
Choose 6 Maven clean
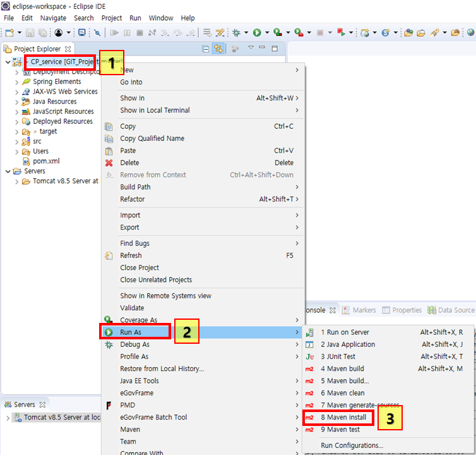tap(388, 393)
